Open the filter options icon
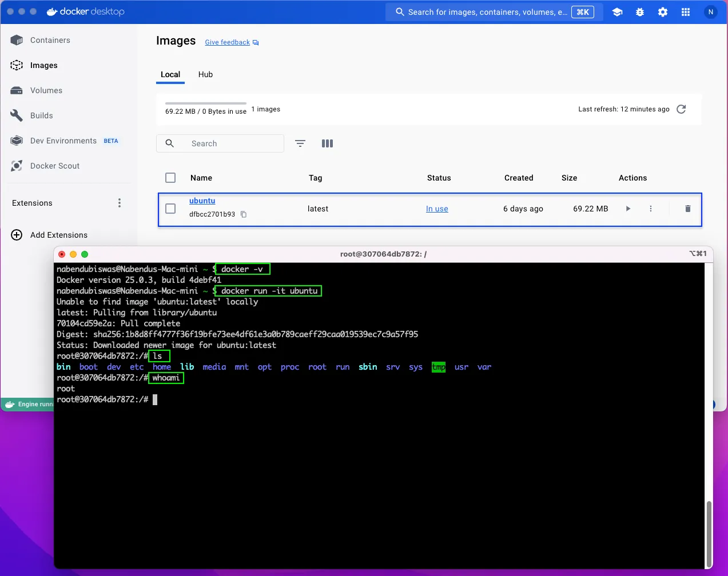Screen dimensions: 728x576 click(x=300, y=143)
